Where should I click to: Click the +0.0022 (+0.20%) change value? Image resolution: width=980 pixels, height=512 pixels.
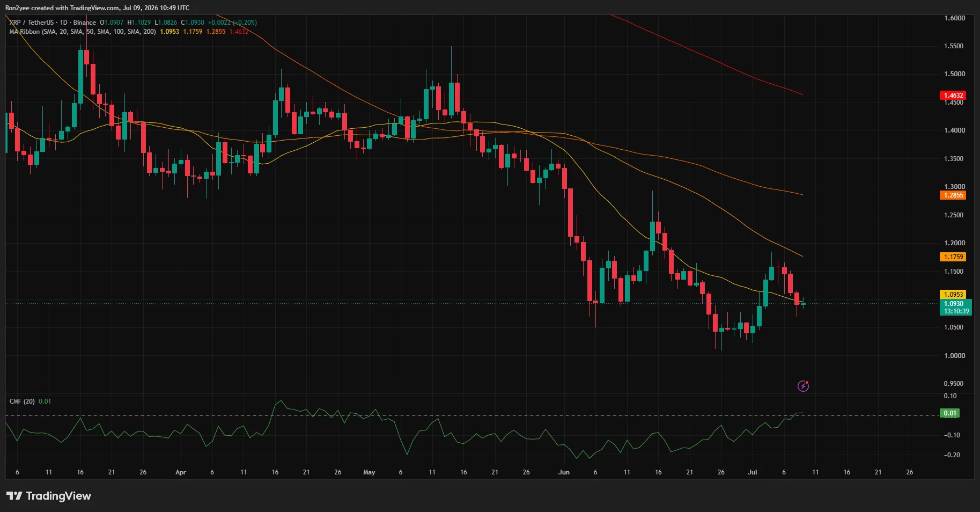point(232,23)
